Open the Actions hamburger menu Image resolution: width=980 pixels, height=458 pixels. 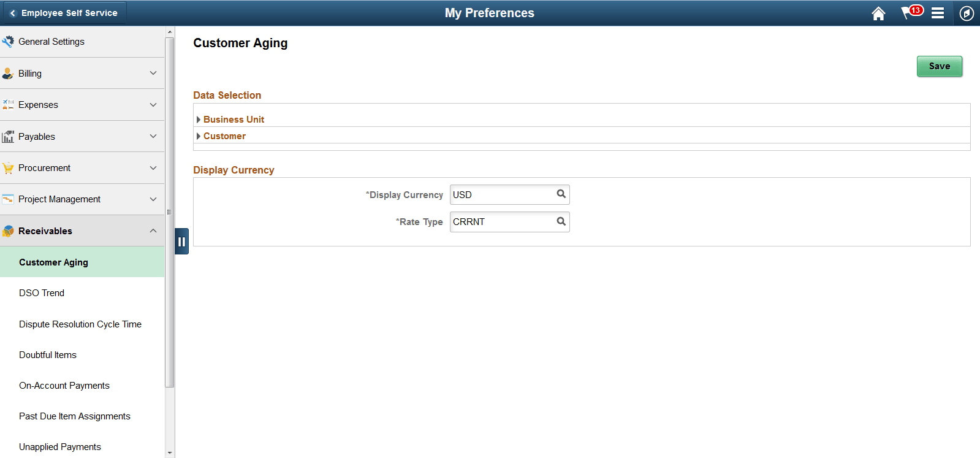938,13
